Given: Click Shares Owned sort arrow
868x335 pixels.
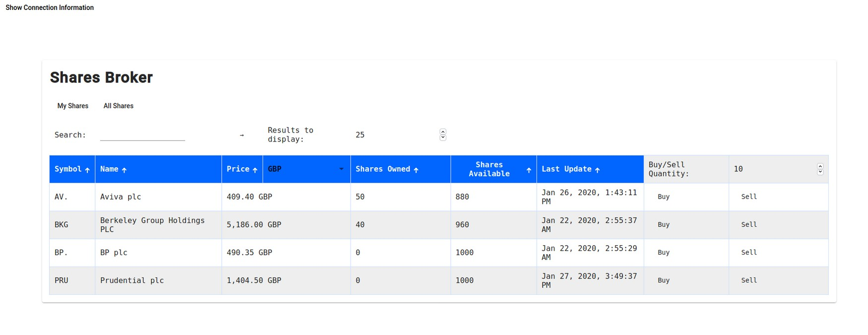Looking at the screenshot, I should [416, 170].
